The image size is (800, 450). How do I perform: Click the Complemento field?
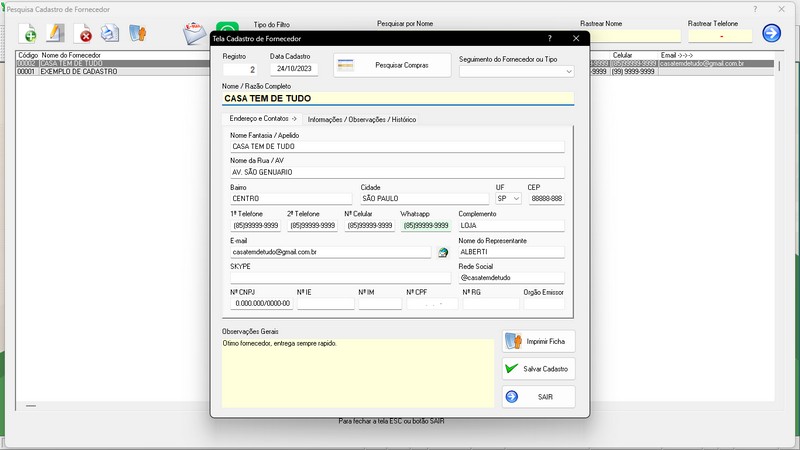click(511, 226)
